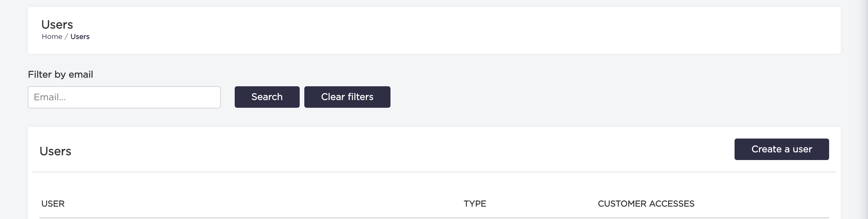Image resolution: width=868 pixels, height=219 pixels.
Task: Navigate to Home via the breadcrumb
Action: (52, 36)
